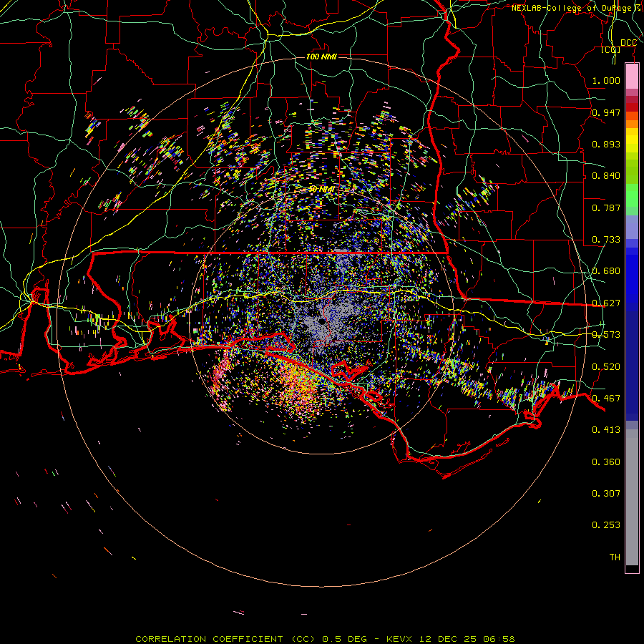Screen dimensions: 644x644
Task: Click the black radar site dot at center
Action: tap(321, 321)
